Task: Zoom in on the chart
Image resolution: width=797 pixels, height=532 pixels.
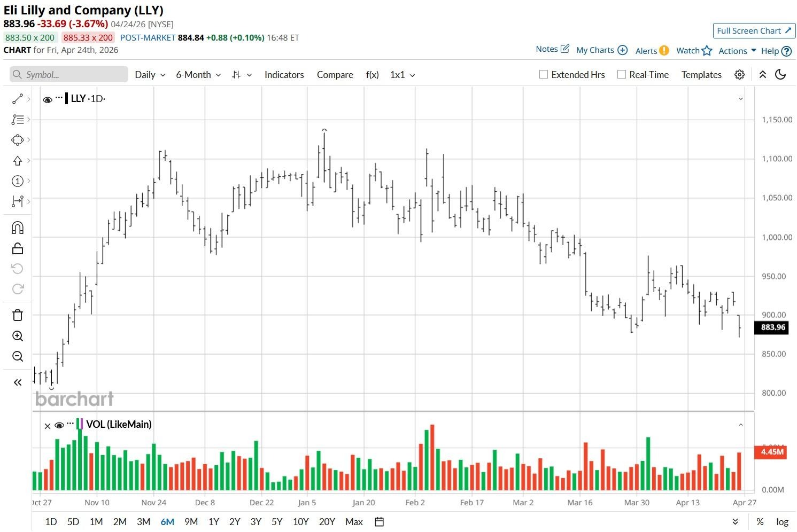Action: coord(18,336)
